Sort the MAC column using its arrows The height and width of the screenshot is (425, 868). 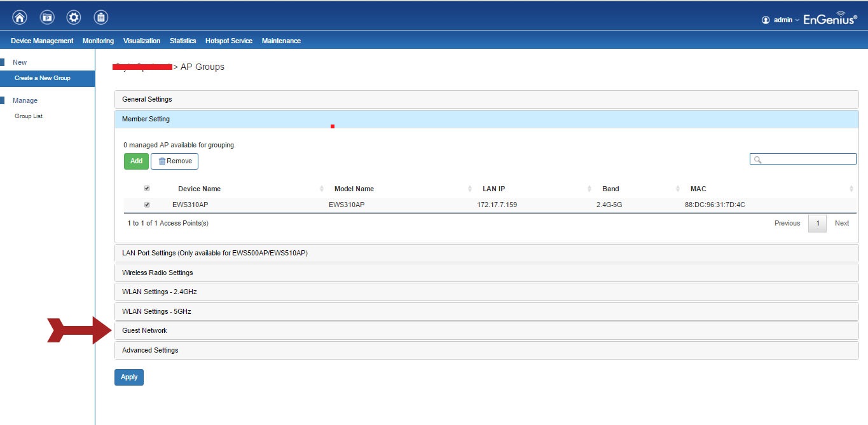click(851, 189)
